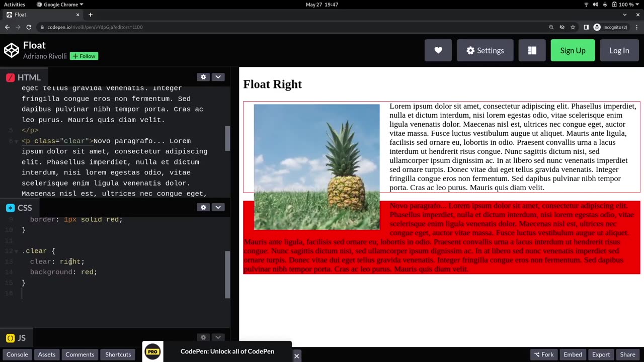Change the editor layout view

pos(532,50)
